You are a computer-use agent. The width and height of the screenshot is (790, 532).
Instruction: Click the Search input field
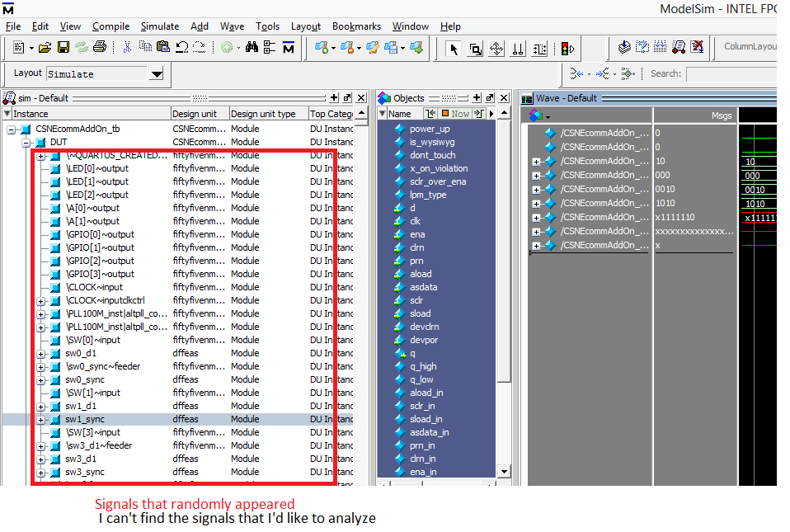(731, 73)
